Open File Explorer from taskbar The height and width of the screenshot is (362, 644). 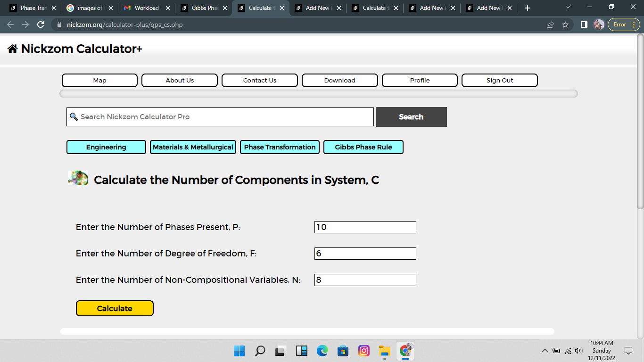(385, 351)
